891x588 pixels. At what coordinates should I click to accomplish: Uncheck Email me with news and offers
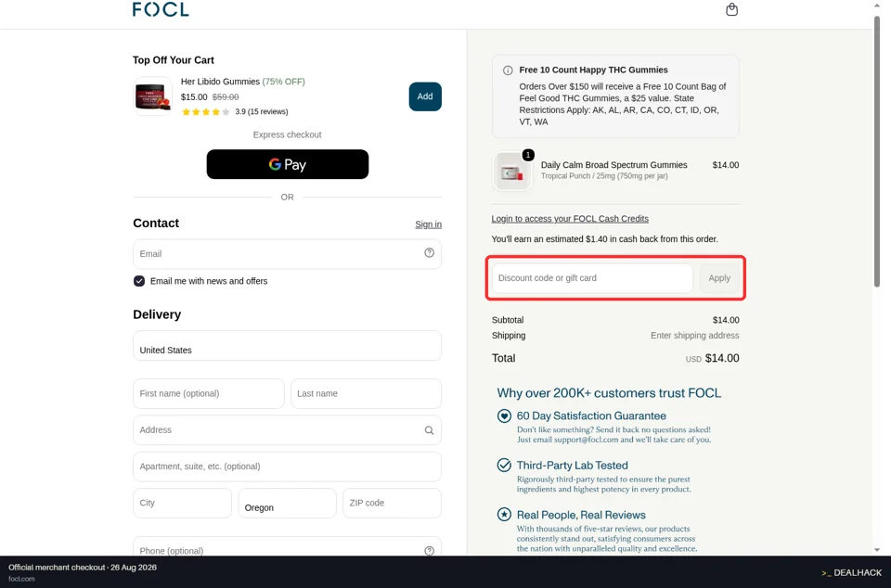(139, 281)
